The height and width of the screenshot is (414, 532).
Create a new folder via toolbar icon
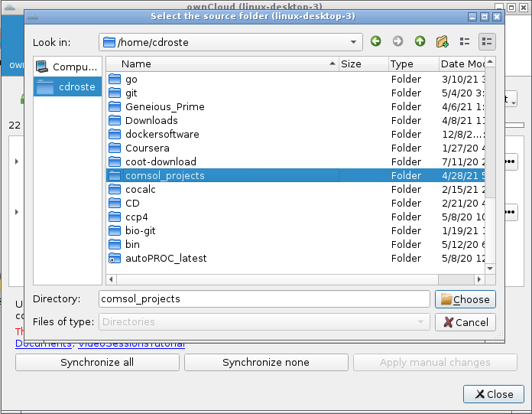442,41
